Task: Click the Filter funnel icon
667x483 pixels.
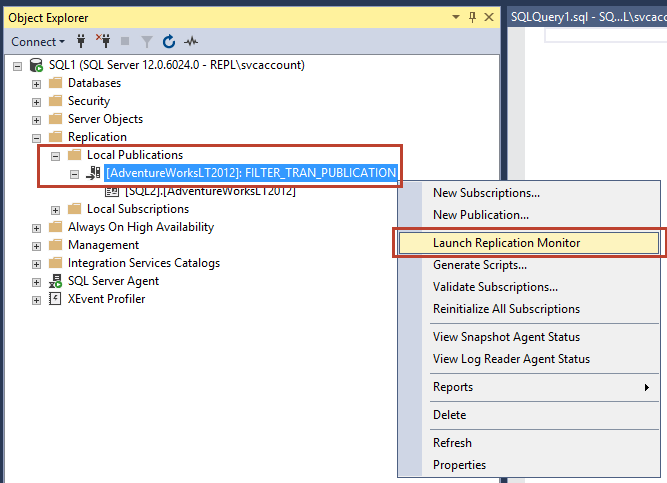Action: (x=147, y=41)
